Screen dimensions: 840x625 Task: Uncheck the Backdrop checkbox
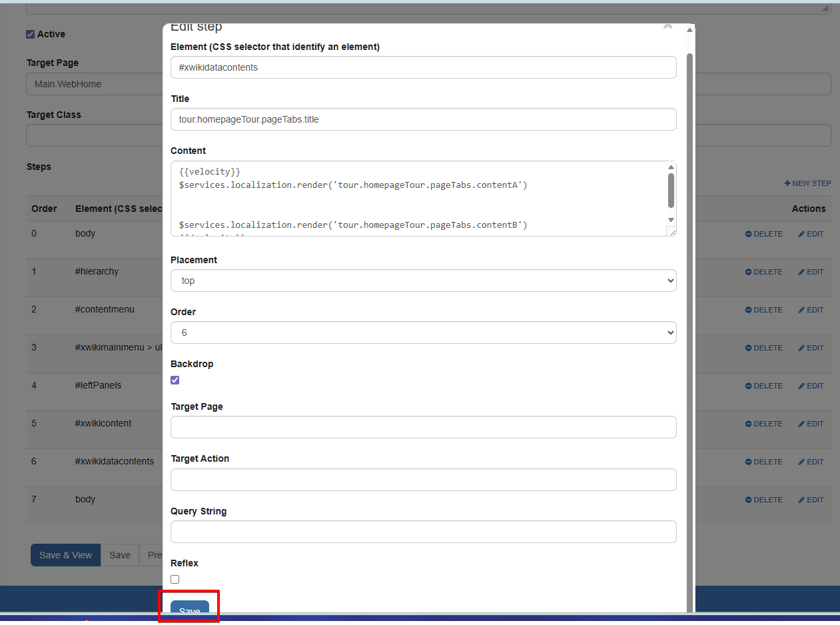(x=175, y=380)
